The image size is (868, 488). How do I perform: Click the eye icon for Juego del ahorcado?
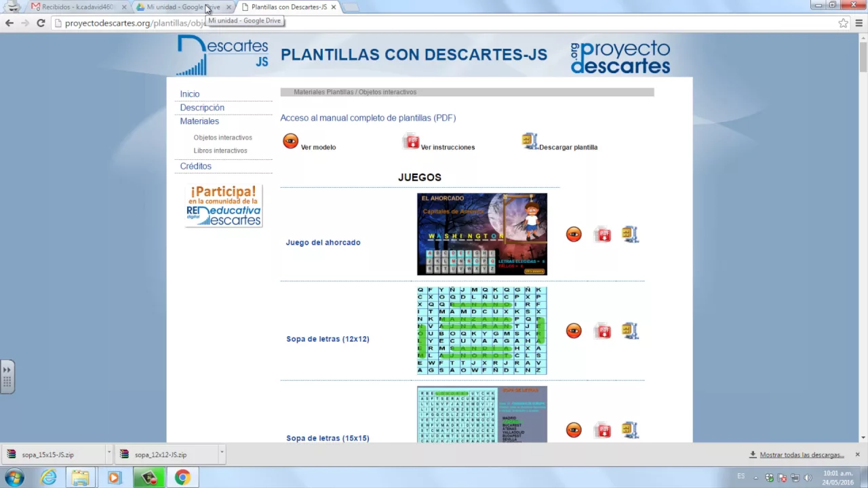tap(574, 235)
